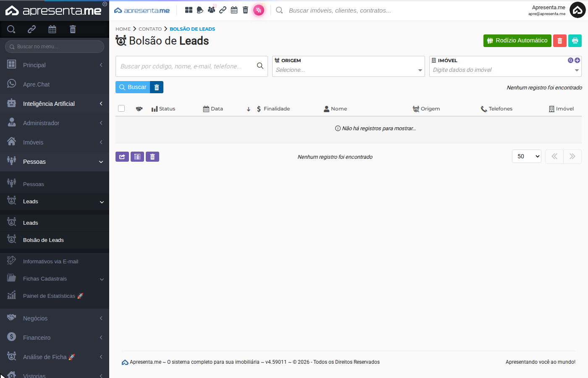Change the page size dropdown showing 50

click(527, 156)
